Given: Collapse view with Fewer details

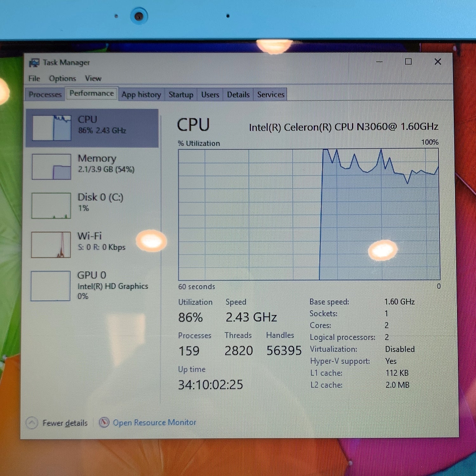Looking at the screenshot, I should (65, 423).
